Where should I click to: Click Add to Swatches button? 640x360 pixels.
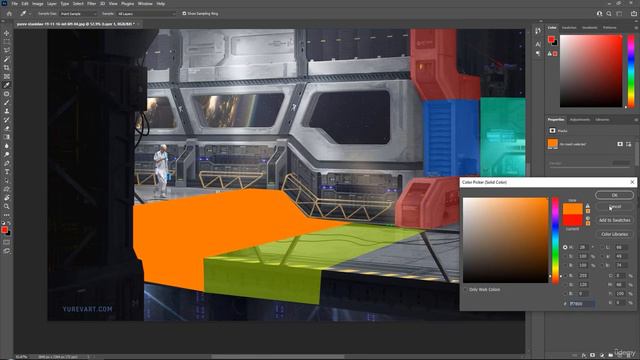pos(614,220)
